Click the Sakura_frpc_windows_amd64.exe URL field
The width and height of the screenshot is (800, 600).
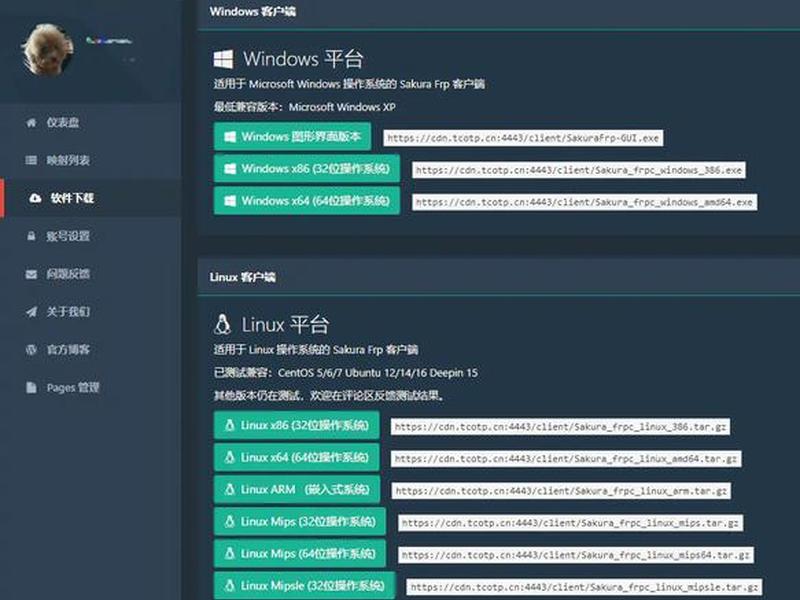click(x=585, y=203)
